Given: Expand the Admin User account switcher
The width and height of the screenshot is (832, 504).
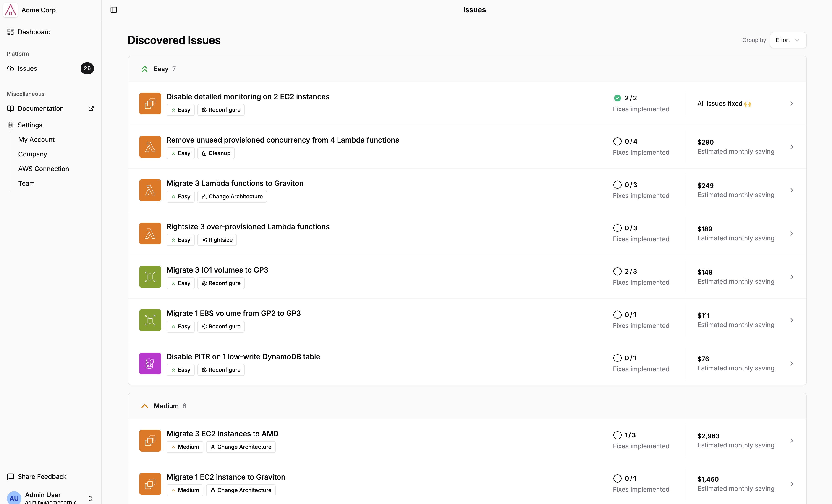Looking at the screenshot, I should (x=90, y=498).
